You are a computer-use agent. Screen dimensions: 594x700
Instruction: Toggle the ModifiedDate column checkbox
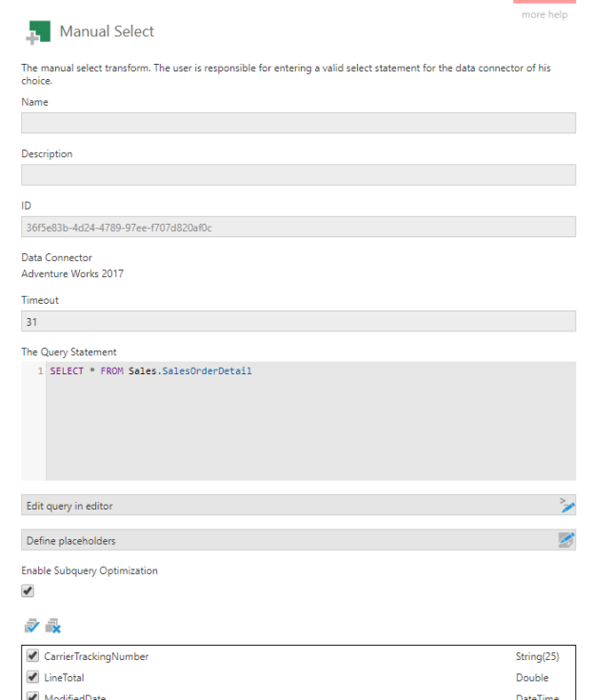pyautogui.click(x=33, y=696)
